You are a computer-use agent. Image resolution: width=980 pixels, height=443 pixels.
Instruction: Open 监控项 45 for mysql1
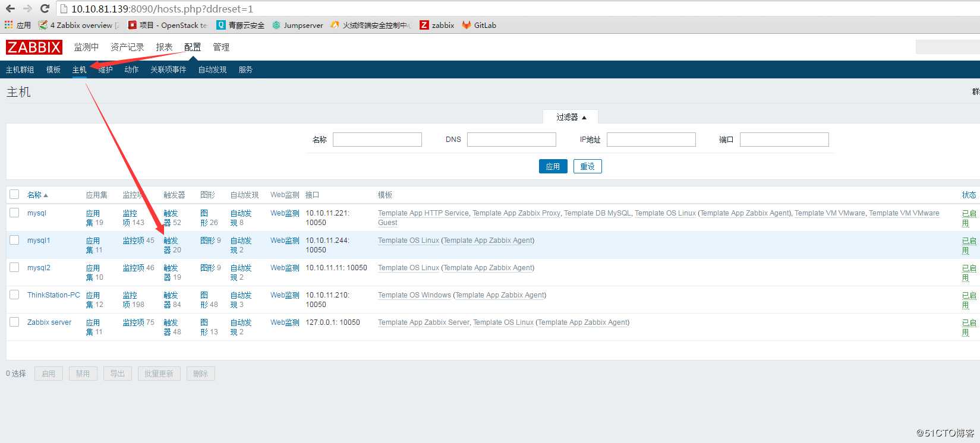point(134,241)
